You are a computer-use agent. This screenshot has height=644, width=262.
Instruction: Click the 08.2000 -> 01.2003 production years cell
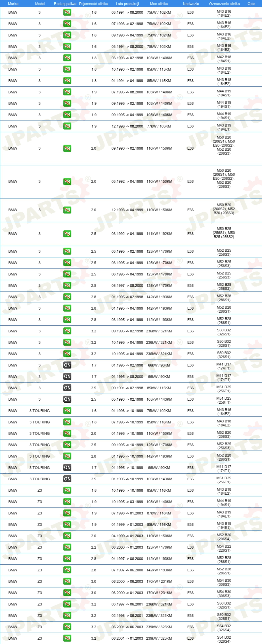[x=127, y=547]
